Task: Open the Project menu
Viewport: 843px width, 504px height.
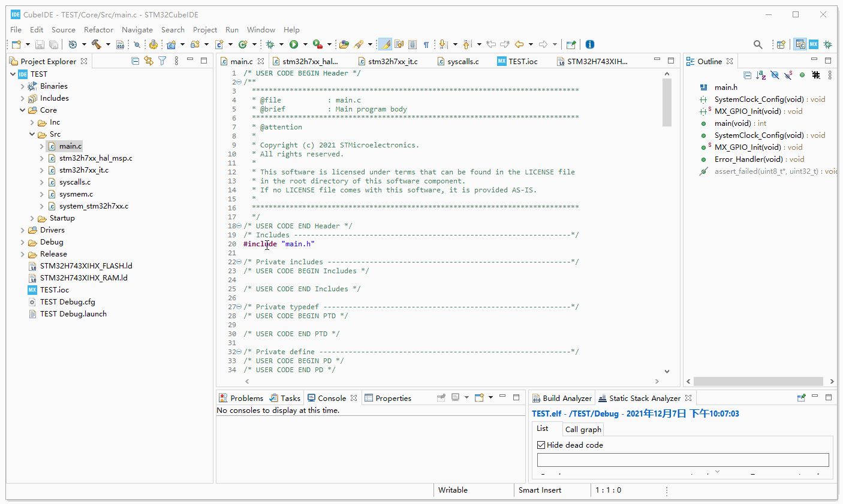Action: click(205, 29)
